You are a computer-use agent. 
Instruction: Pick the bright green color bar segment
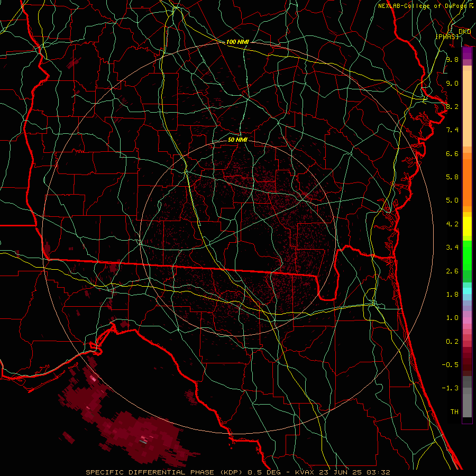point(467,255)
